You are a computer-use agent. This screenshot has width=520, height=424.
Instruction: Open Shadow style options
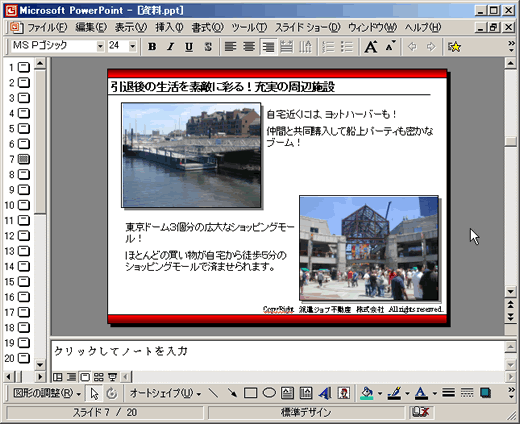tap(486, 393)
